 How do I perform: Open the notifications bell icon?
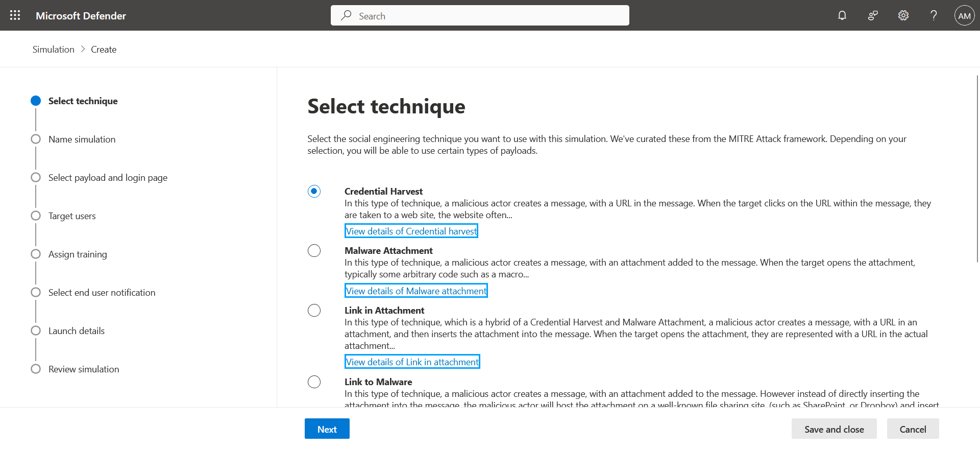[842, 15]
